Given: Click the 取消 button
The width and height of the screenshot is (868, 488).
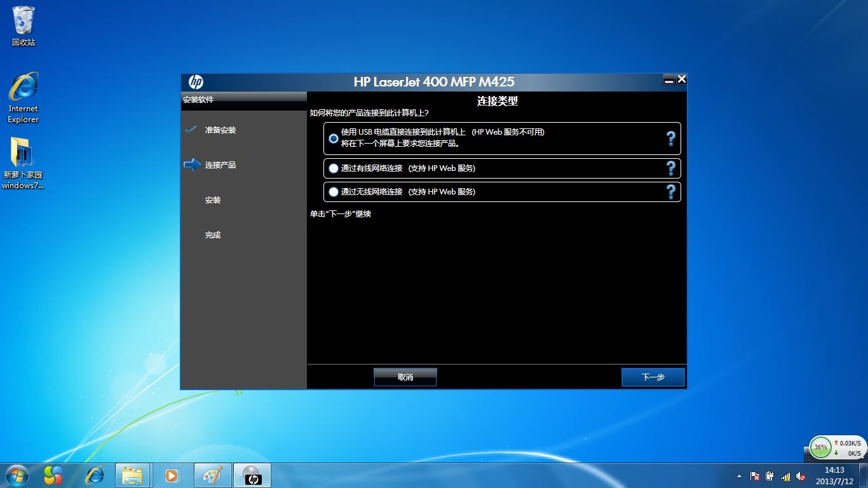Looking at the screenshot, I should (x=405, y=377).
